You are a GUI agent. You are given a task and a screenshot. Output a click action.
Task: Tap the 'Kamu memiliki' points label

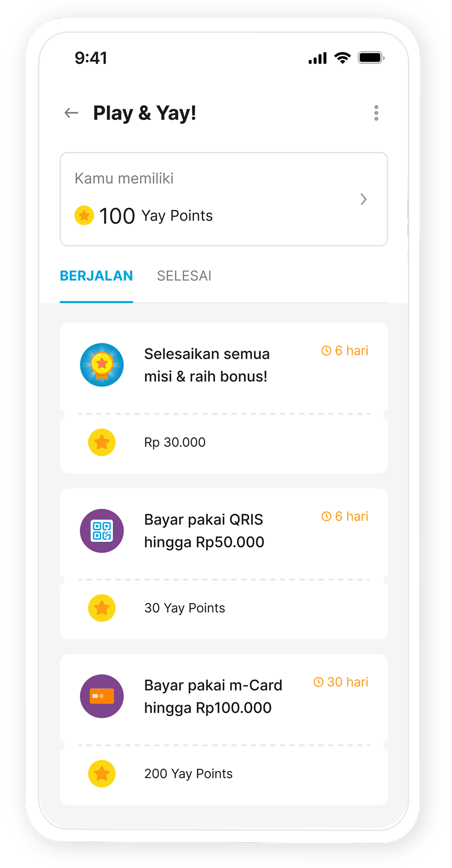(x=124, y=178)
